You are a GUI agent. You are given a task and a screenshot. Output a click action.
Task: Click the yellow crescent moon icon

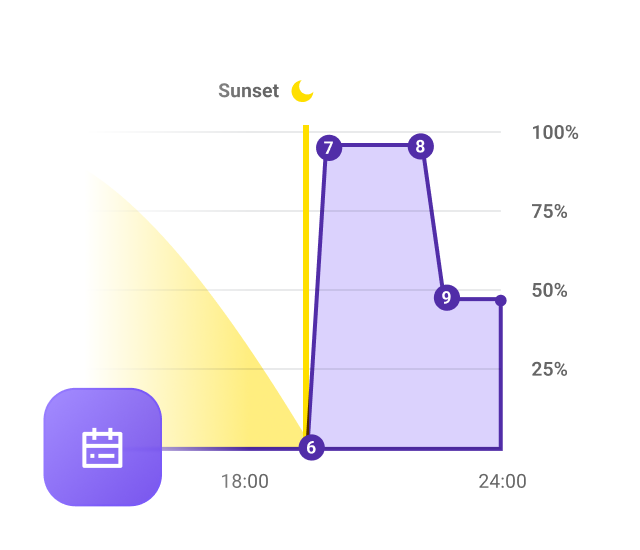(x=302, y=91)
